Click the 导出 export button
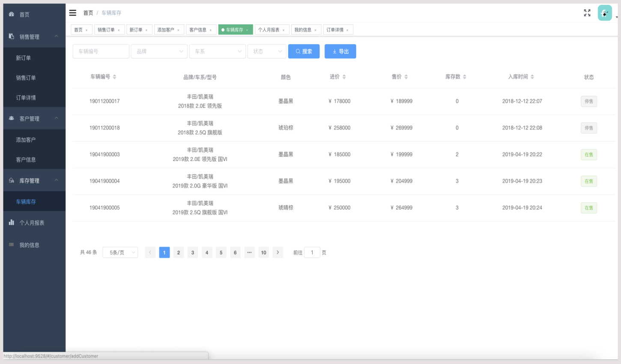 click(x=340, y=51)
